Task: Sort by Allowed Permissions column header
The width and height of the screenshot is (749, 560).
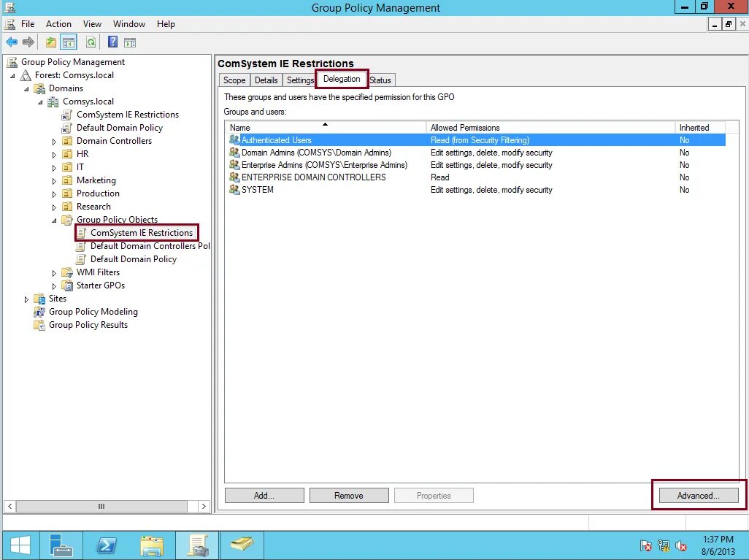Action: [550, 127]
